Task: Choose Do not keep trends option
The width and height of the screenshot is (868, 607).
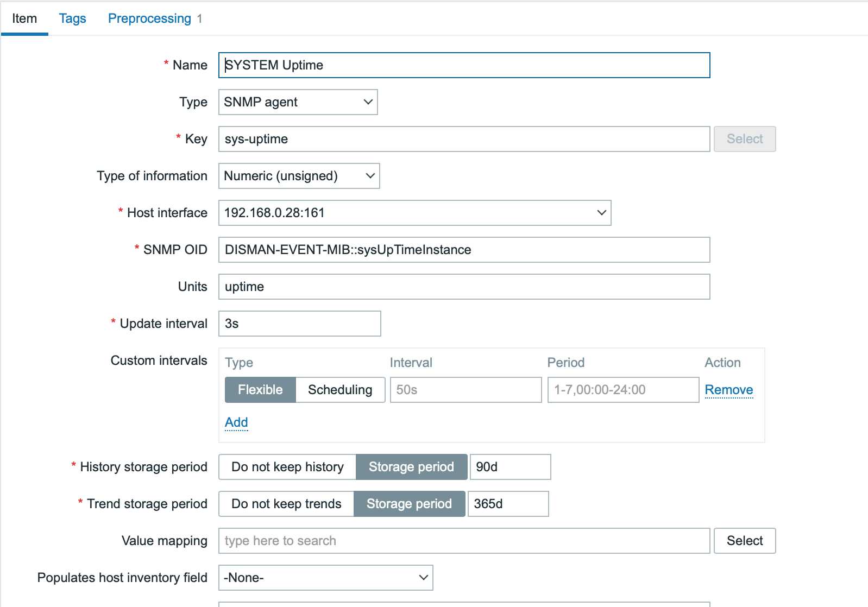Action: pos(286,504)
